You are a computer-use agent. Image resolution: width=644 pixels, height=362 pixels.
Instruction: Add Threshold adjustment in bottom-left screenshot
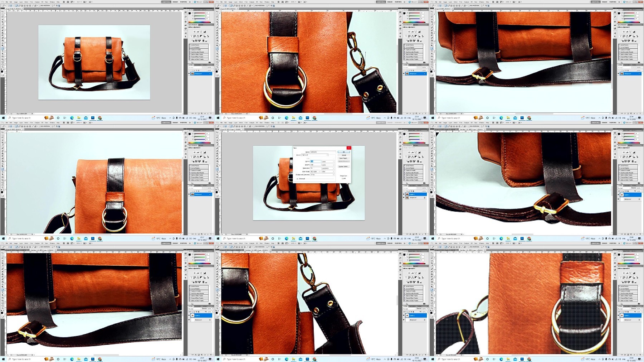pyautogui.click(x=199, y=282)
